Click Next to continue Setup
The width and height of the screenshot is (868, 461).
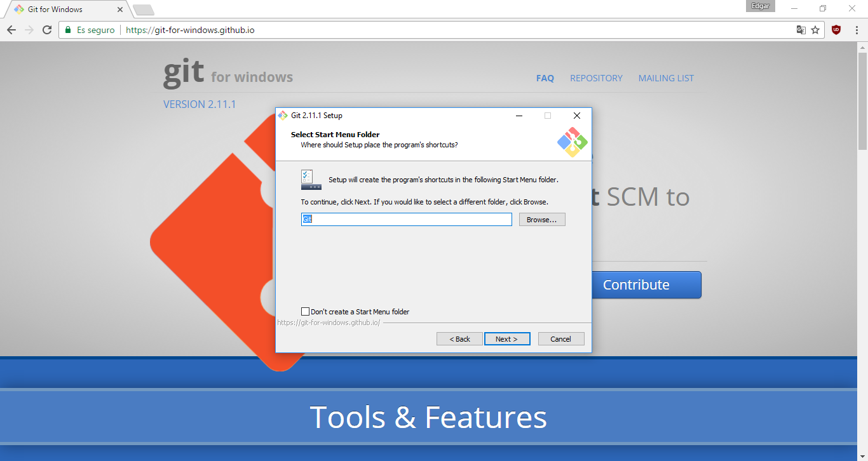(506, 339)
